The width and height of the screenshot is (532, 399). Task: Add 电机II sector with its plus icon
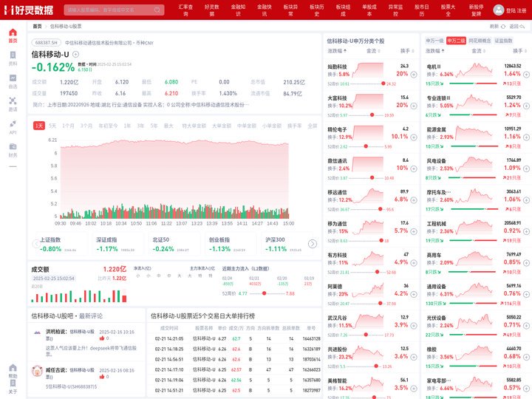tap(526, 75)
